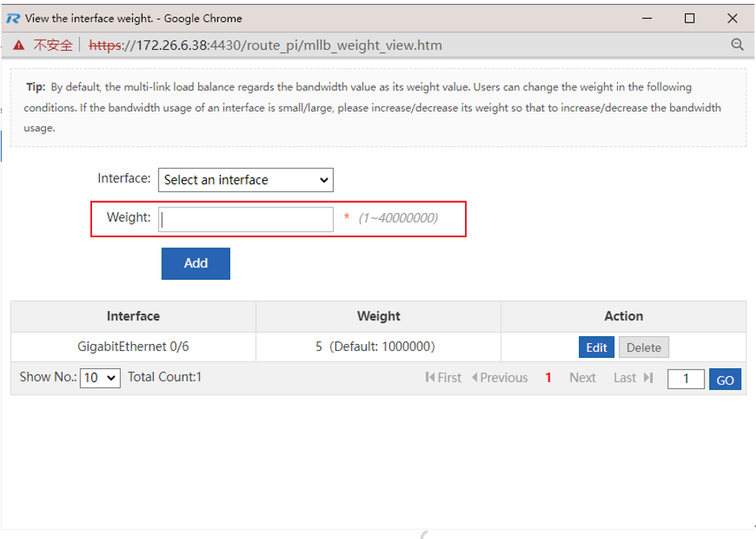Open the Interface selection dropdown
Viewport: 756px width, 539px height.
246,180
